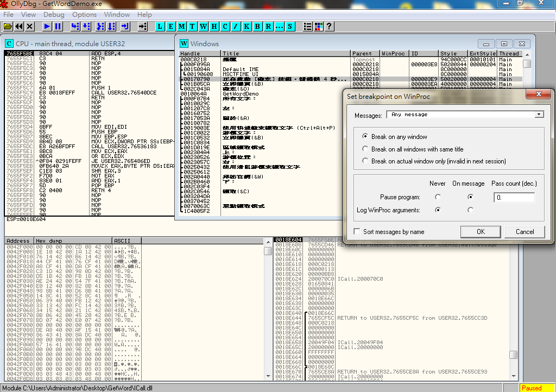Image resolution: width=556 pixels, height=392 pixels.
Task: Open the Options menu
Action: pos(84,15)
